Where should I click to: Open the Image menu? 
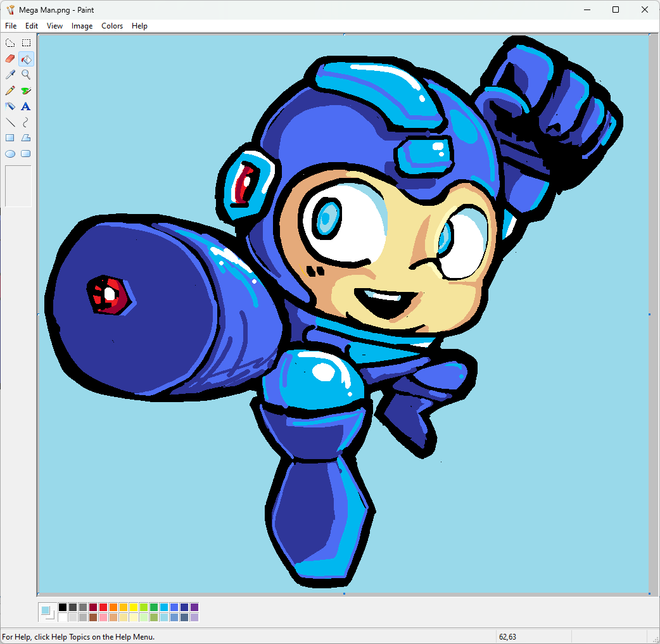(82, 26)
